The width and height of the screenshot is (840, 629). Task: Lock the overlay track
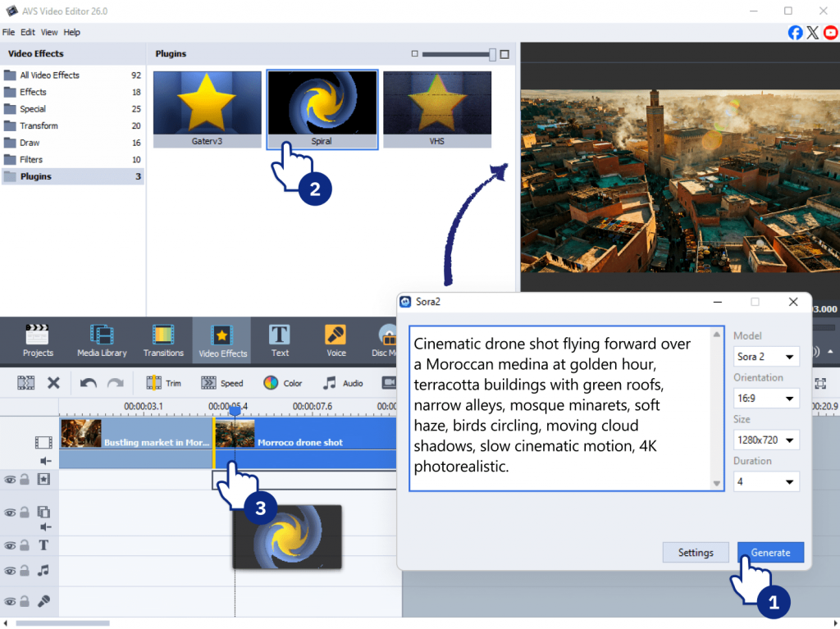point(25,513)
